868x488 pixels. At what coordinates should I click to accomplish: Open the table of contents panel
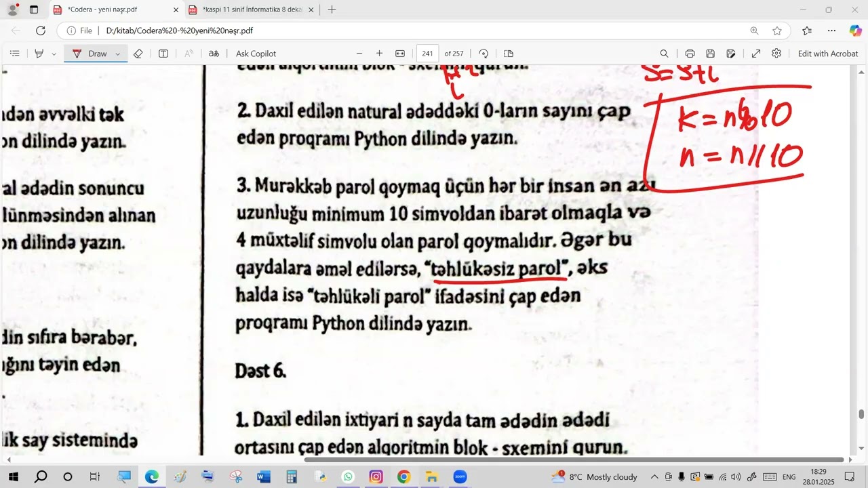tap(15, 54)
